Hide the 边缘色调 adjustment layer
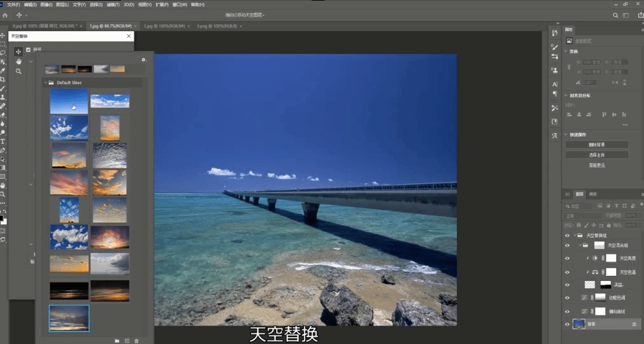 click(x=567, y=297)
